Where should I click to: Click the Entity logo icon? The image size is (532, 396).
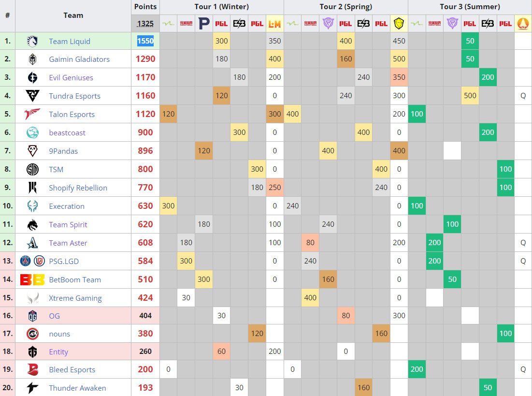[x=32, y=352]
